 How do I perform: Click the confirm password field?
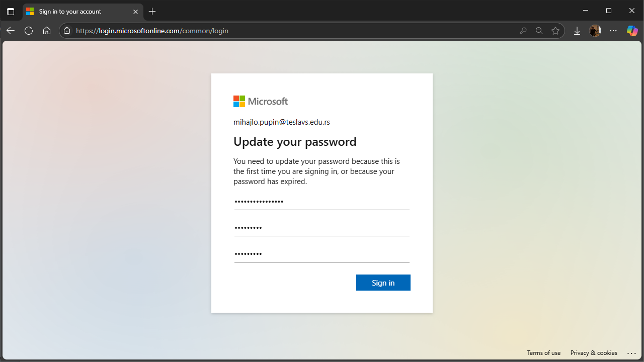(322, 254)
